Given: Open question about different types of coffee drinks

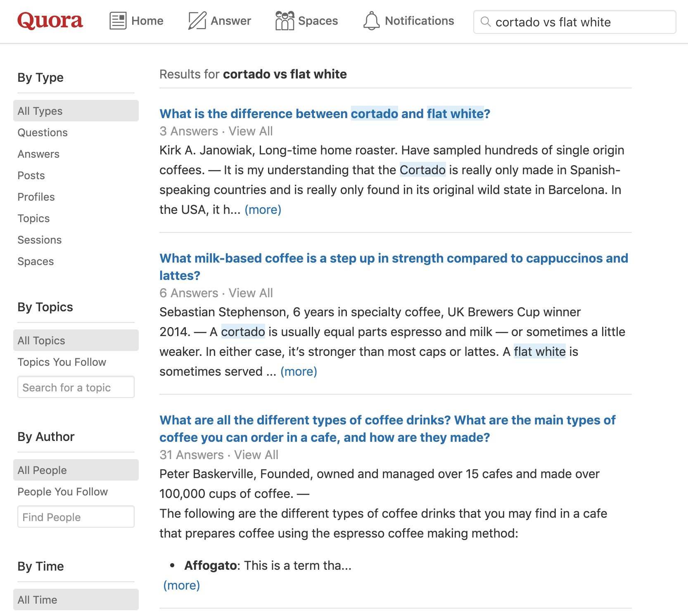Looking at the screenshot, I should point(387,429).
